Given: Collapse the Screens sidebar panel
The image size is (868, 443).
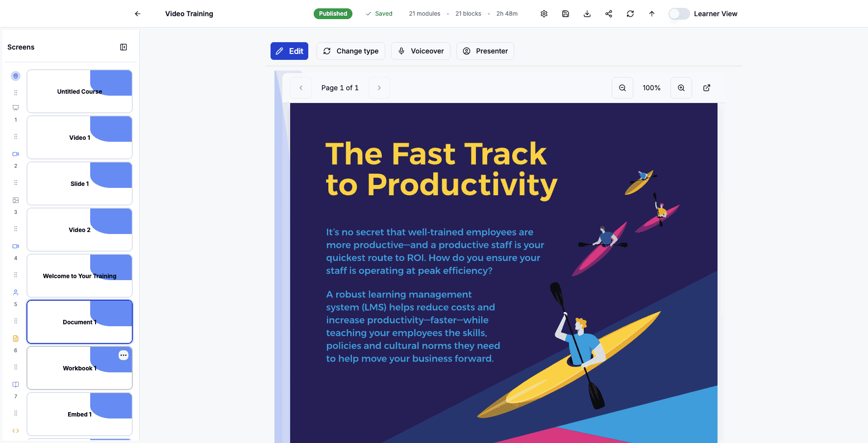Looking at the screenshot, I should click(x=124, y=47).
